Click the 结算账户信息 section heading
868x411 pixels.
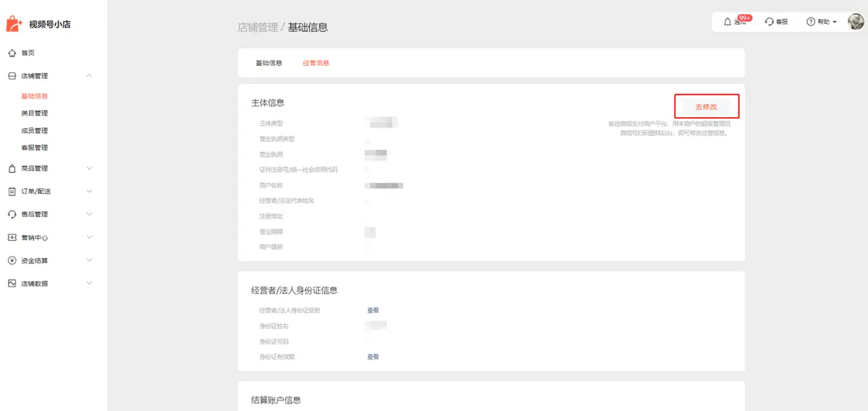tap(276, 400)
